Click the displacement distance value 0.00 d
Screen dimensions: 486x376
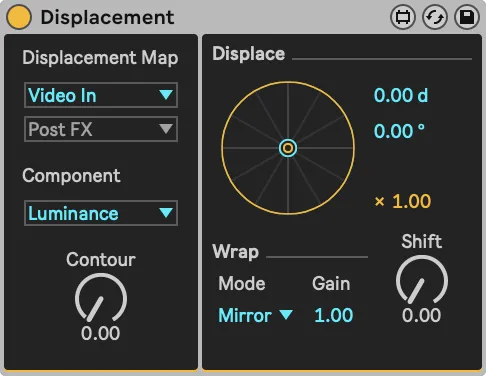click(x=401, y=95)
